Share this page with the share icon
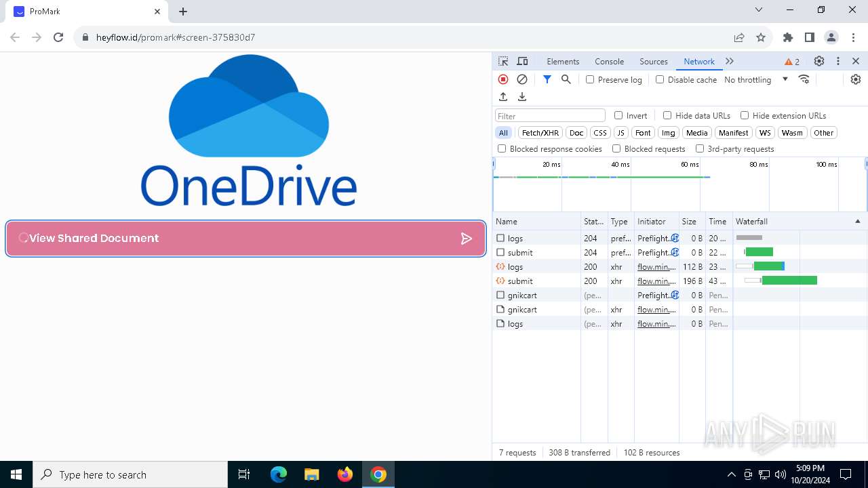The height and width of the screenshot is (488, 868). 739,37
